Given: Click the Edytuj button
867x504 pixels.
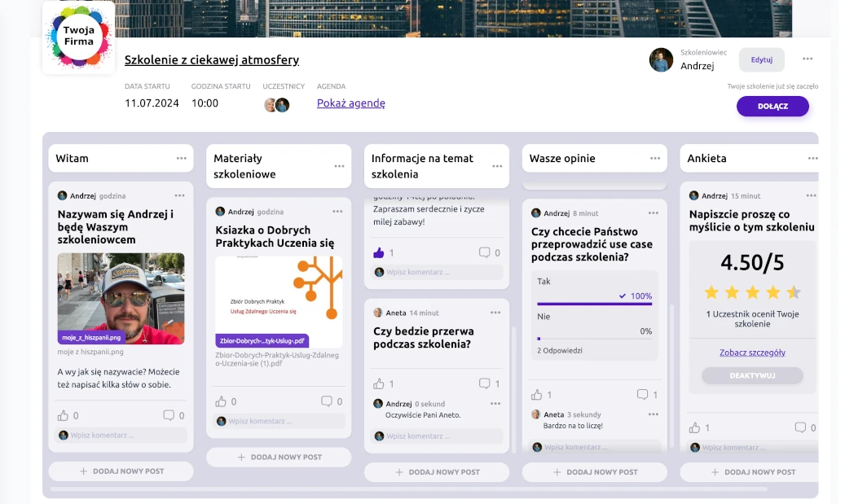Looking at the screenshot, I should click(x=761, y=59).
